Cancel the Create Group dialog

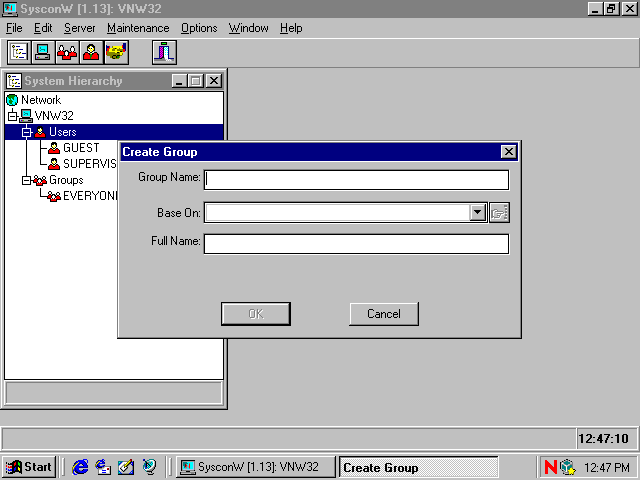click(384, 314)
